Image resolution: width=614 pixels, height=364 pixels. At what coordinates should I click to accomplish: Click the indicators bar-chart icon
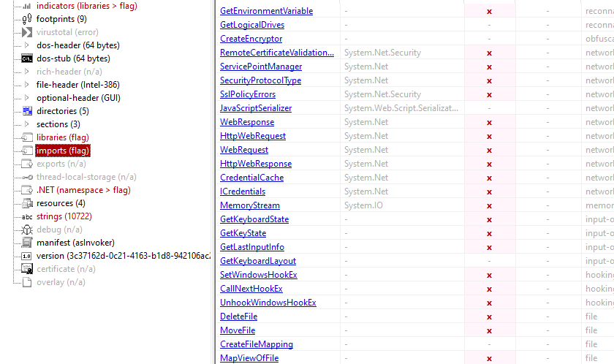[x=26, y=6]
